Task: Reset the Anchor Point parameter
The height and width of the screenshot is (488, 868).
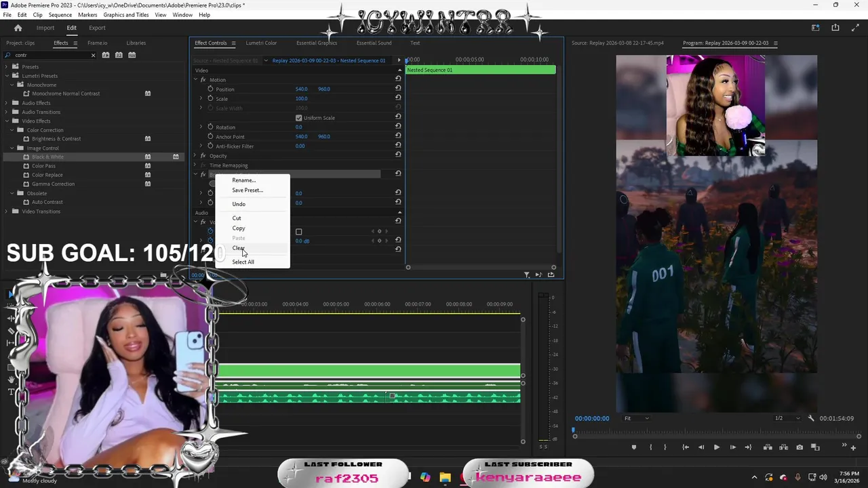Action: tap(398, 136)
